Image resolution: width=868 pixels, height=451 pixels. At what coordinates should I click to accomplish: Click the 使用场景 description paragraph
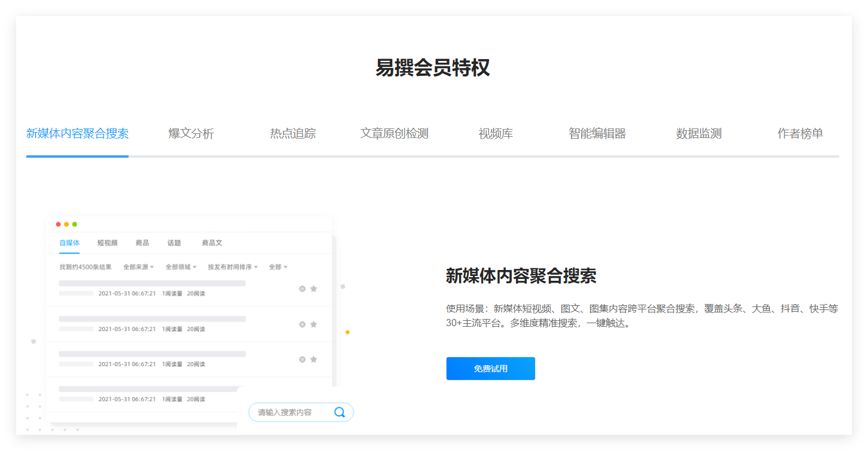(642, 316)
